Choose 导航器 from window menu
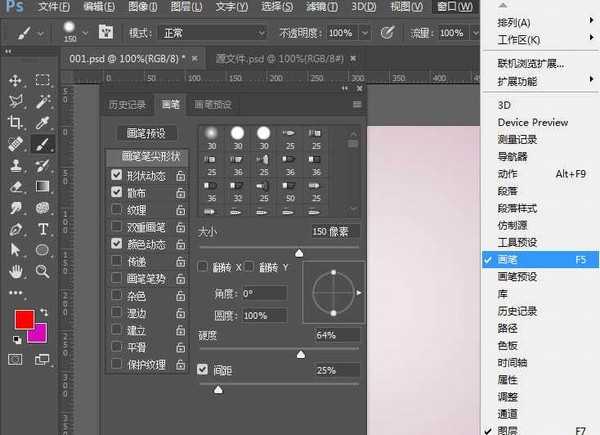Screen dimensions: 600x435 coord(513,156)
